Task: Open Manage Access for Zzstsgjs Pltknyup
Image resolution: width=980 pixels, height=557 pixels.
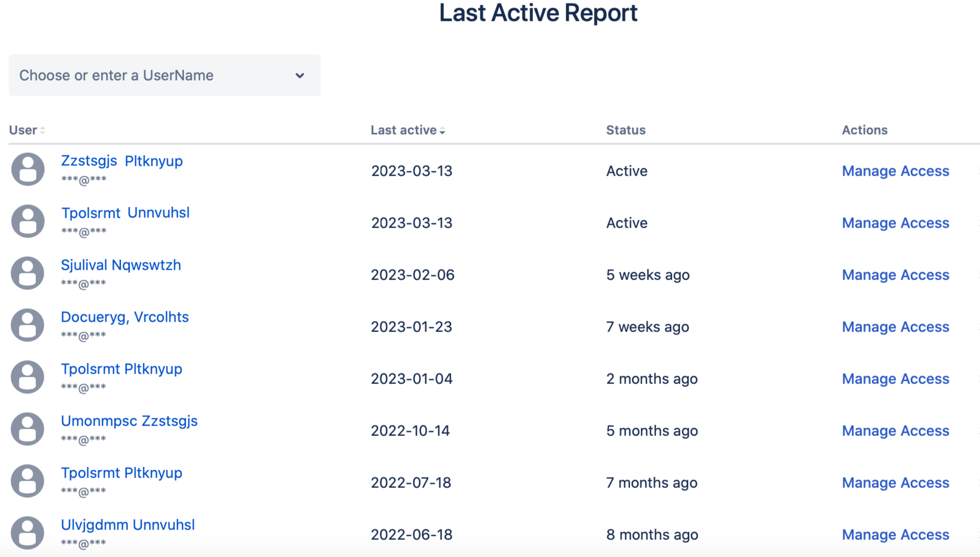Action: [895, 170]
